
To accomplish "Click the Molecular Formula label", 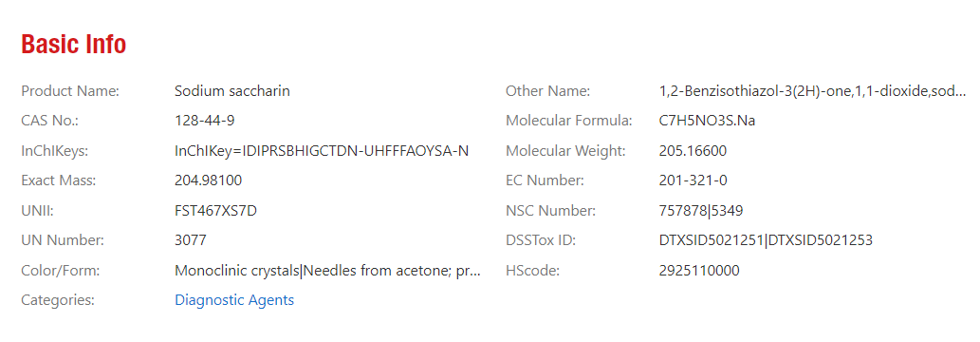I will 569,121.
